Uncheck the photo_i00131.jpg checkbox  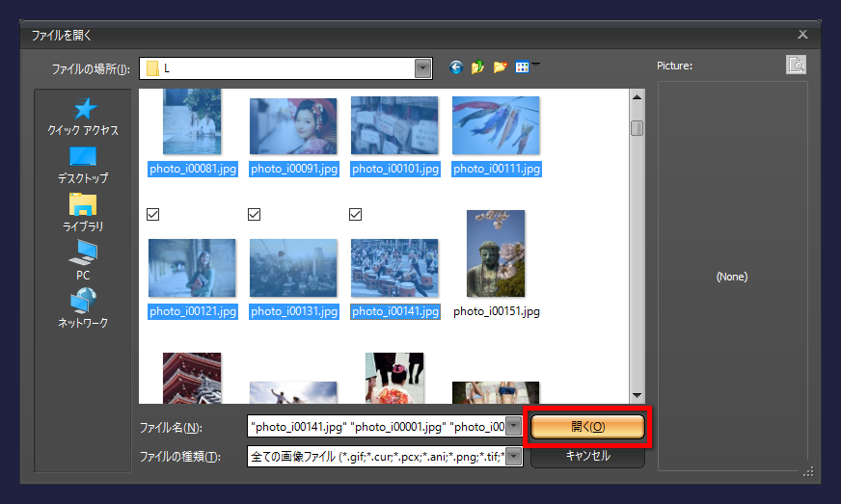(255, 215)
